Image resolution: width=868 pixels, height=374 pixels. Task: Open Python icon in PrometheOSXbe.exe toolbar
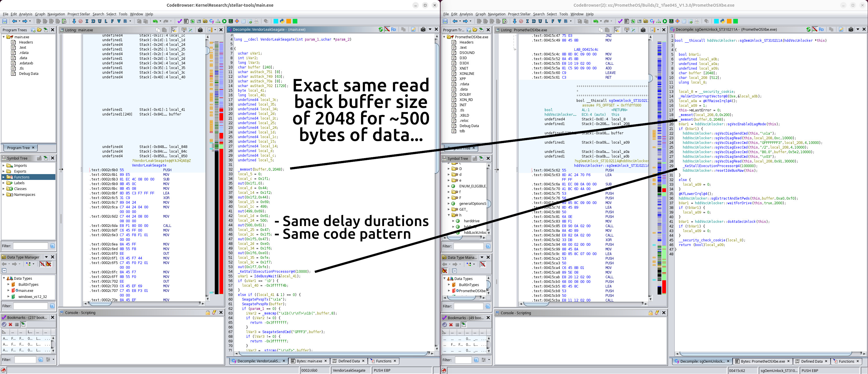(723, 21)
